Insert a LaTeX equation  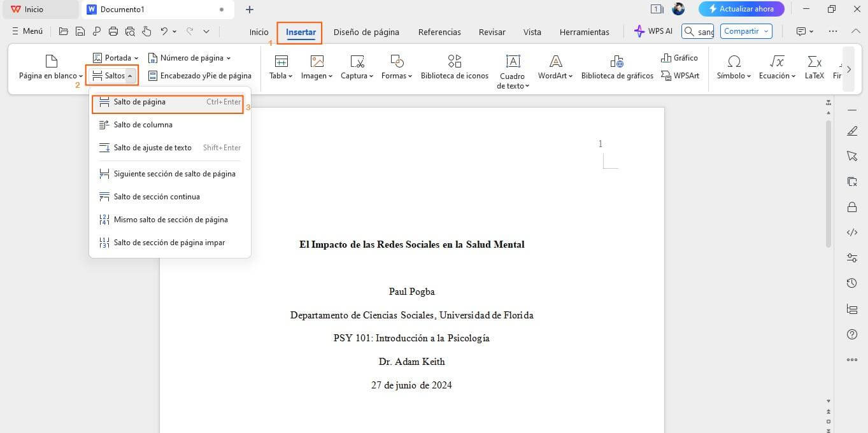[813, 66]
